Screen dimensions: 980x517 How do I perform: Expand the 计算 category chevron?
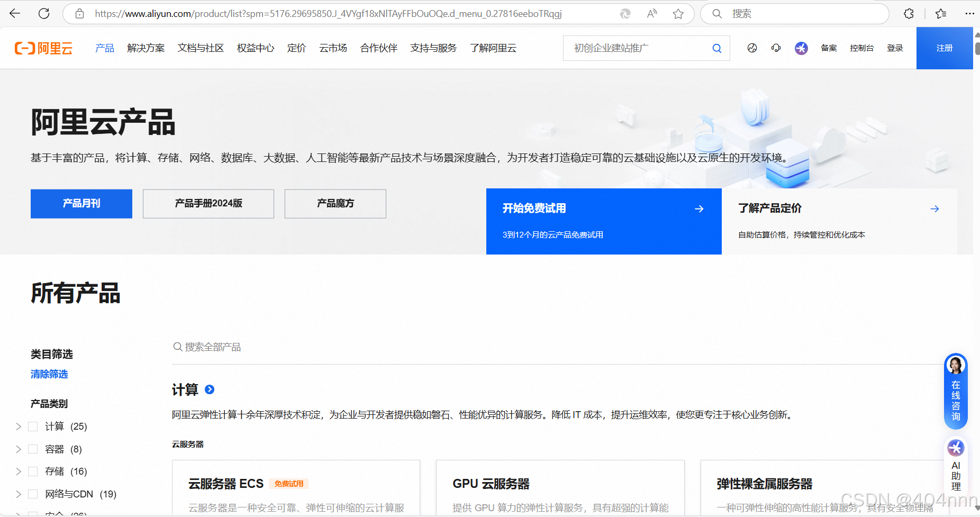19,427
